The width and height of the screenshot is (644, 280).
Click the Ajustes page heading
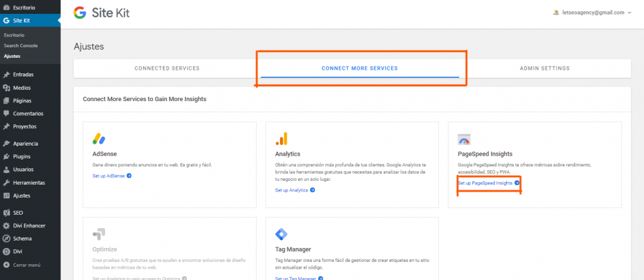(89, 46)
